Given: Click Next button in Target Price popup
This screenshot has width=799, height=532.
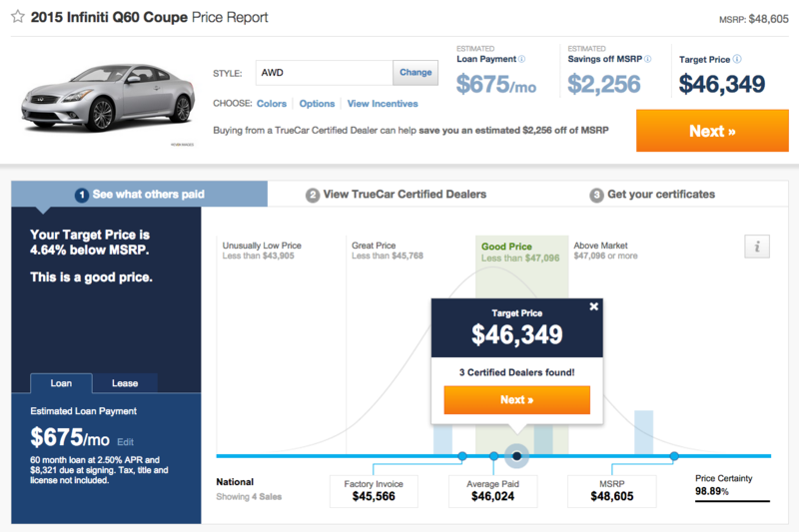Looking at the screenshot, I should tap(516, 399).
